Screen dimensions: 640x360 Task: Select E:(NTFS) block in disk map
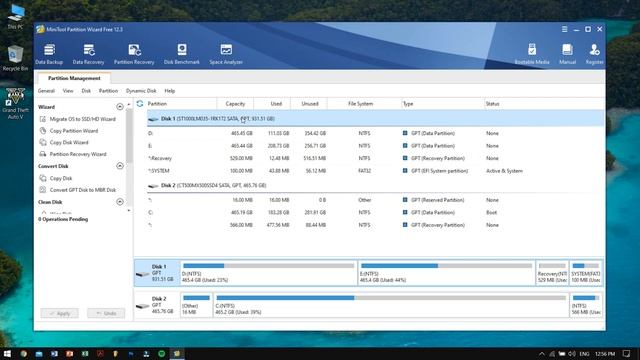click(447, 273)
